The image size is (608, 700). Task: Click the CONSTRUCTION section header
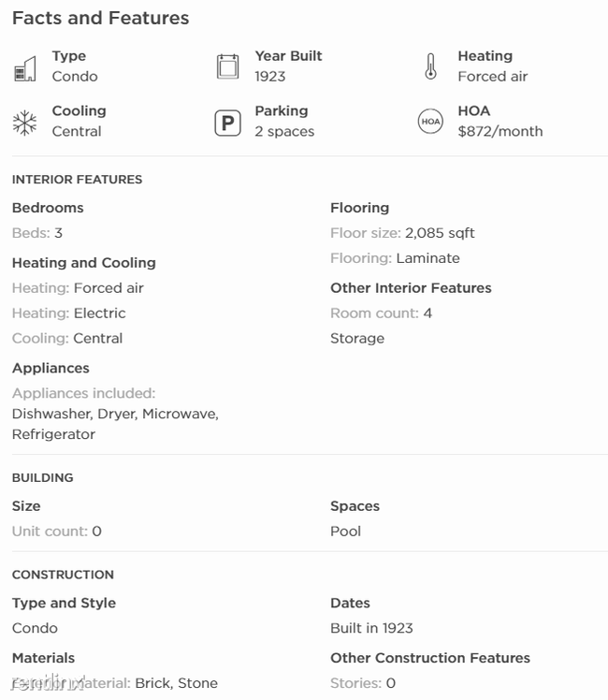point(63,575)
